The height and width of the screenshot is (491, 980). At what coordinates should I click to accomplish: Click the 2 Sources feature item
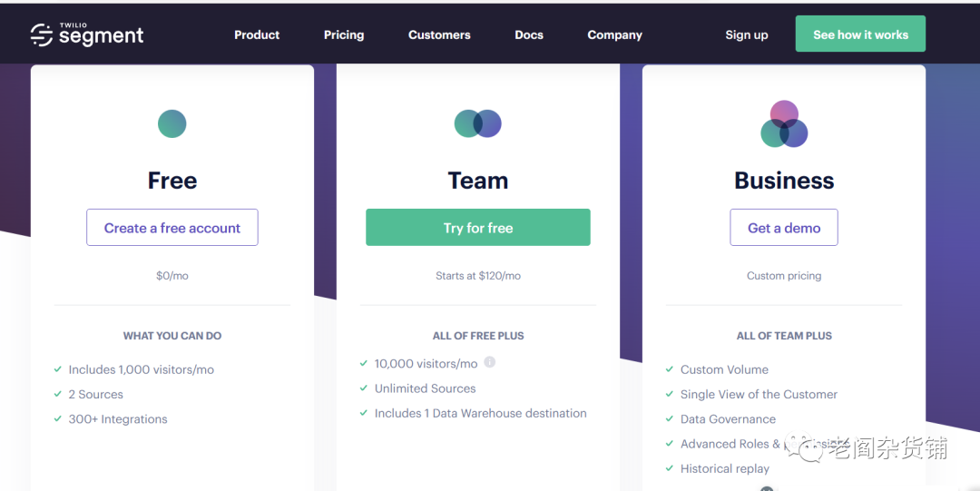tap(95, 395)
